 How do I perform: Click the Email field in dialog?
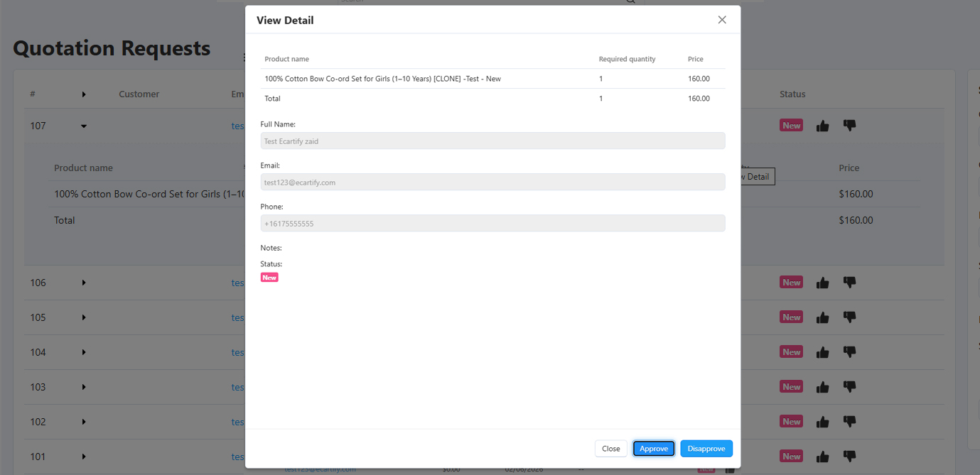click(492, 182)
